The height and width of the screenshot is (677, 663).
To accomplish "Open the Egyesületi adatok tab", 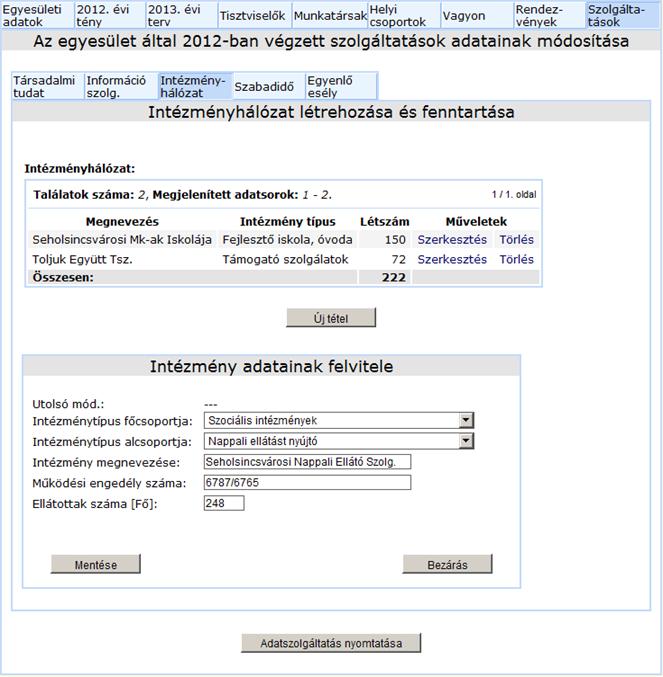I will 36,16.
